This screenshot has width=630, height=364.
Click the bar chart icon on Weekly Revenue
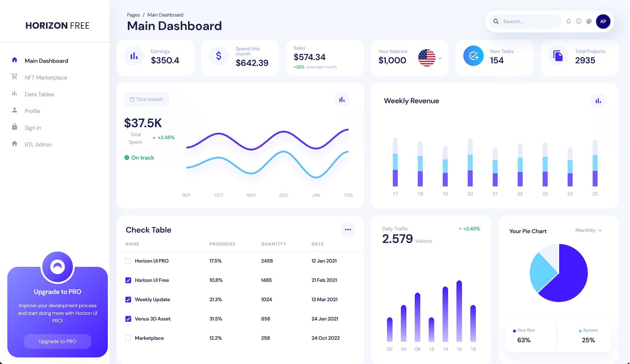[x=598, y=101]
